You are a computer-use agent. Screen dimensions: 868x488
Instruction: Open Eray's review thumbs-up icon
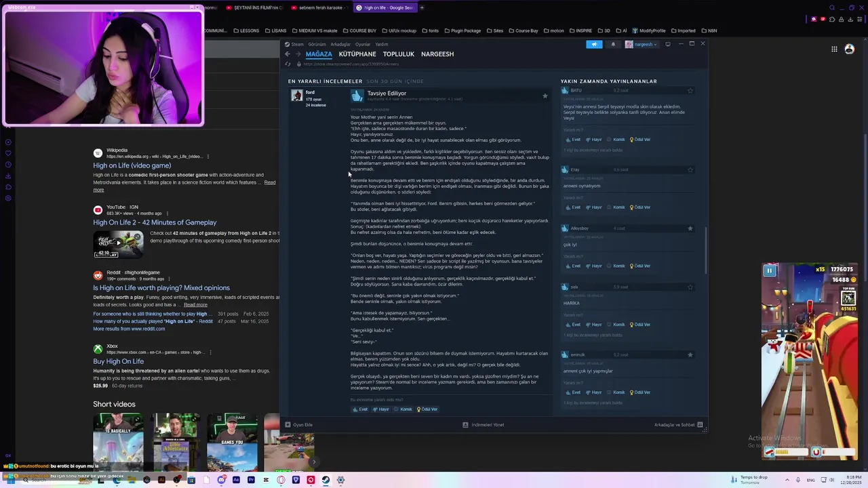pyautogui.click(x=565, y=169)
